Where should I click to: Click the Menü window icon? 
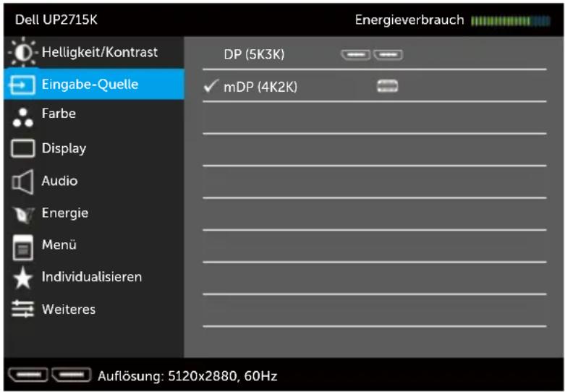[x=22, y=247]
